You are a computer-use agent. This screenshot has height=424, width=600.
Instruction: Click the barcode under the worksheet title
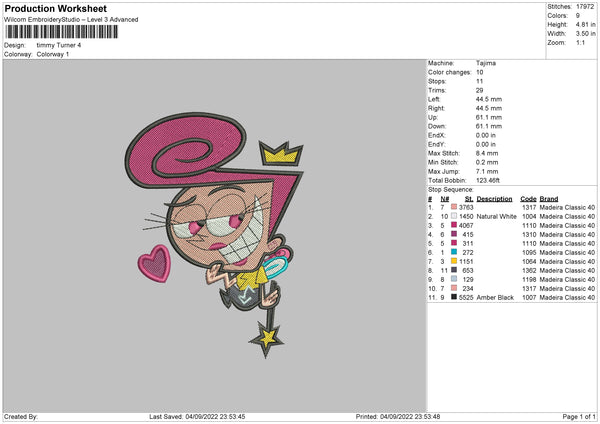[x=62, y=32]
